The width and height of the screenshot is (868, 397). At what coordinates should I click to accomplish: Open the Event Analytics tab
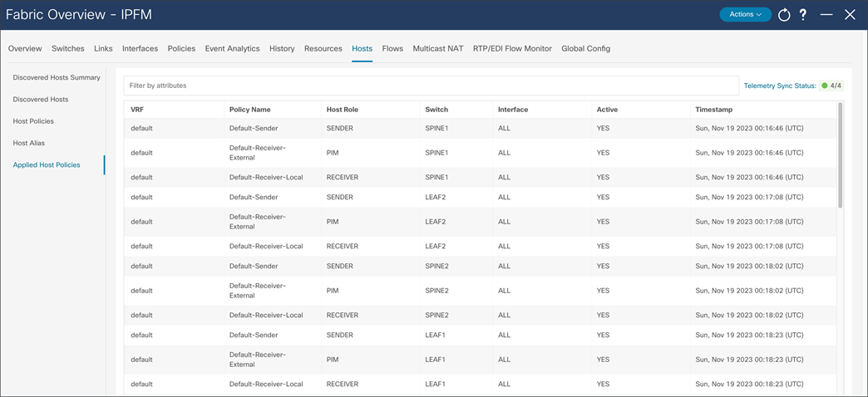pos(233,49)
